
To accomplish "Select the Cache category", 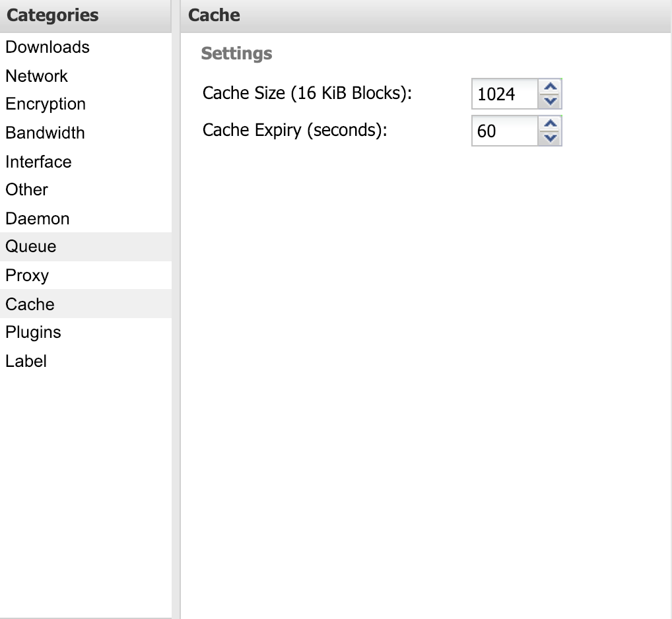I will (x=30, y=304).
